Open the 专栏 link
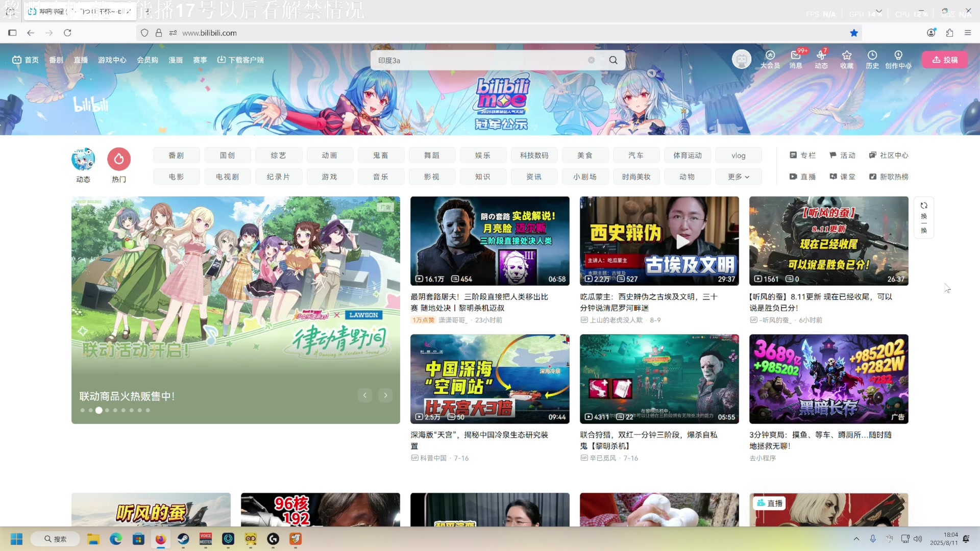 (x=803, y=155)
